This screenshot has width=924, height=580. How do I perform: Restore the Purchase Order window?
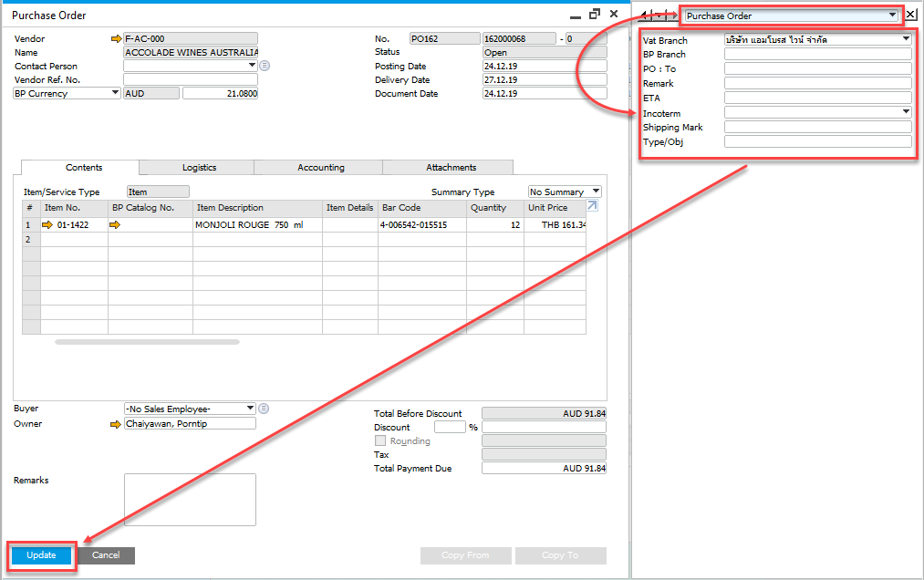[595, 15]
